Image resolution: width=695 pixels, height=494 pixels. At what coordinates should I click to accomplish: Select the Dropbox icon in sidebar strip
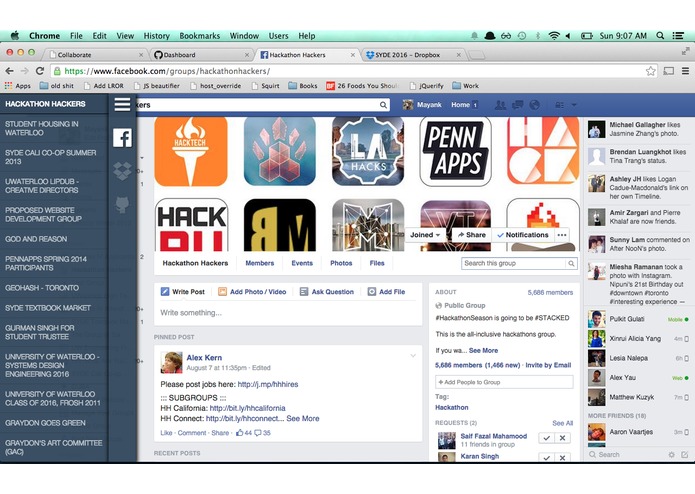coord(122,171)
